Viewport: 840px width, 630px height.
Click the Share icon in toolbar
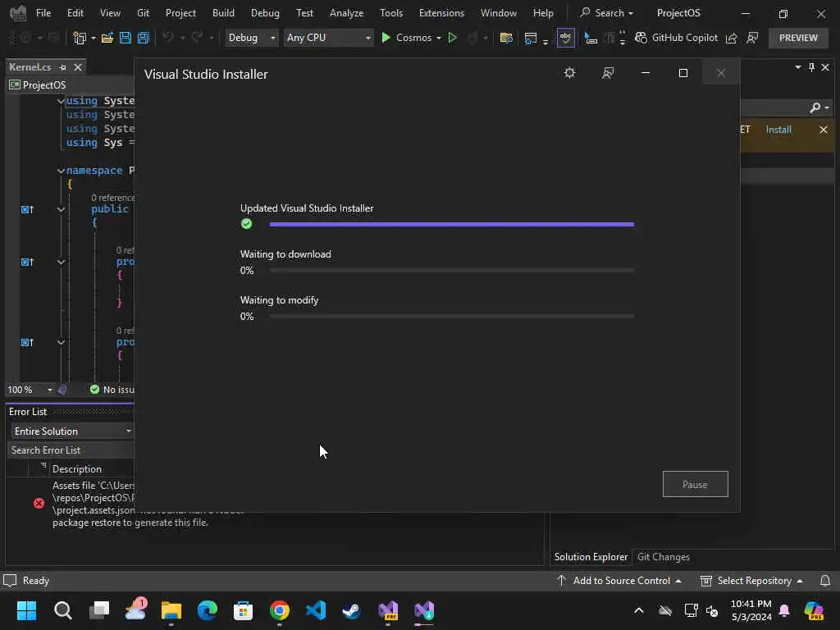tap(731, 38)
